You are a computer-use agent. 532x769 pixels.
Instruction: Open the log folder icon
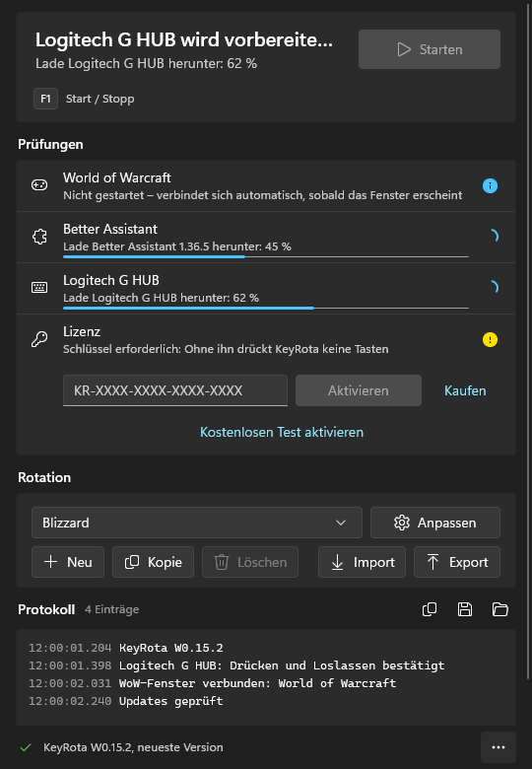tap(500, 609)
